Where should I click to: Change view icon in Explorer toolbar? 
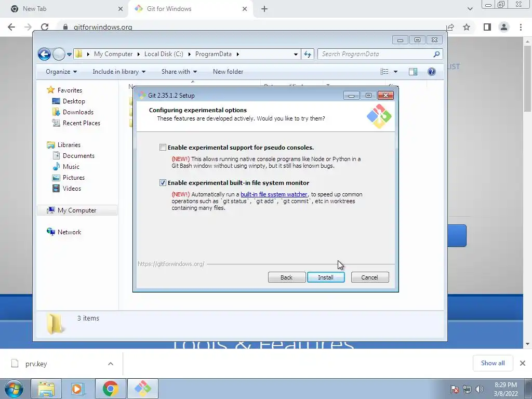[384, 72]
